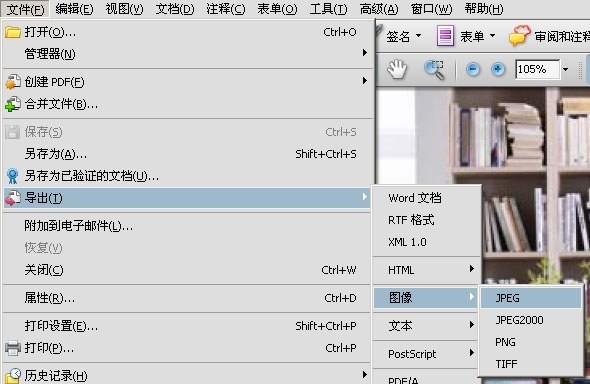Click the Review and Comment speech bubble icon
The image size is (590, 384).
coord(519,36)
